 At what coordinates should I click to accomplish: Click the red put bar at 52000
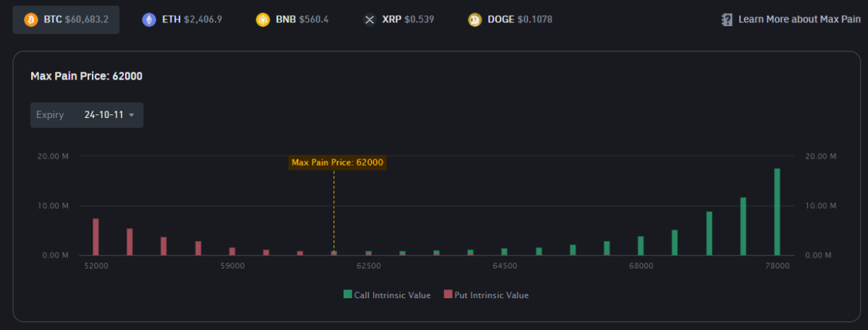pos(95,237)
